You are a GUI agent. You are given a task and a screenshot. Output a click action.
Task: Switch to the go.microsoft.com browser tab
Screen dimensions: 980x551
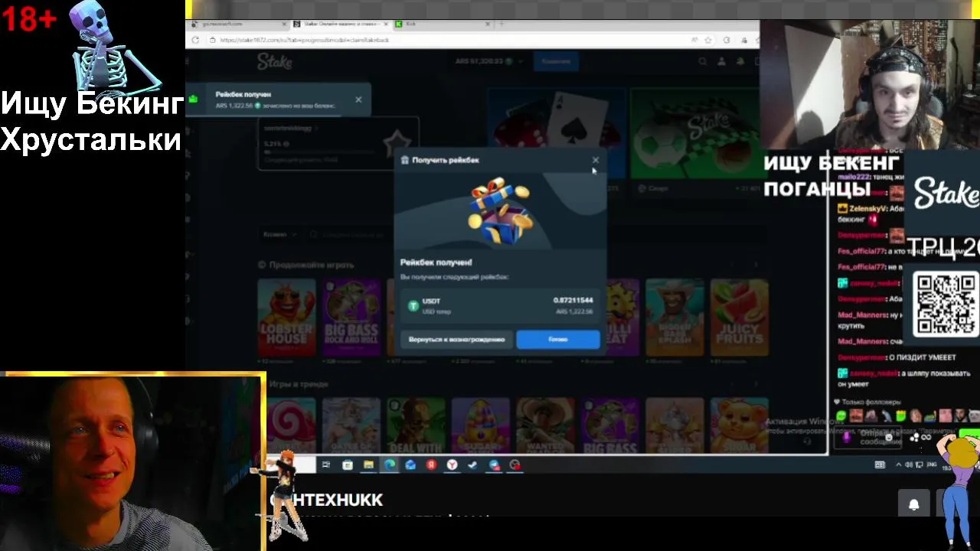point(239,24)
